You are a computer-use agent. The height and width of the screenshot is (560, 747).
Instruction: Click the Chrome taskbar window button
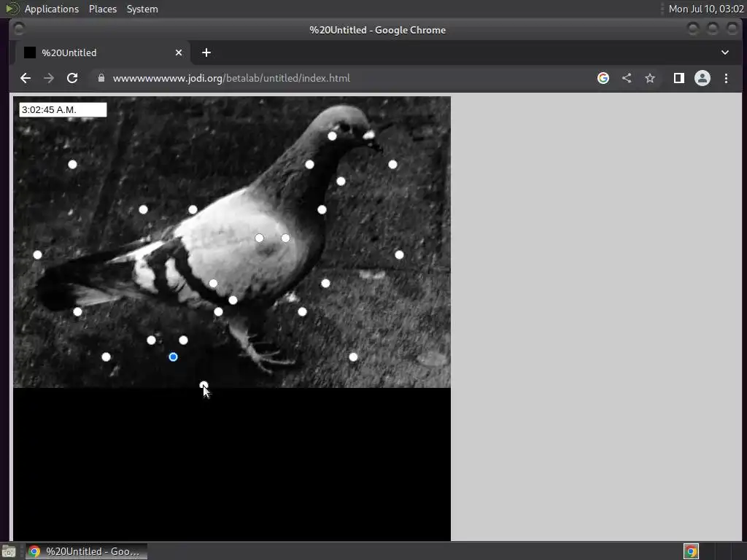pyautogui.click(x=86, y=551)
